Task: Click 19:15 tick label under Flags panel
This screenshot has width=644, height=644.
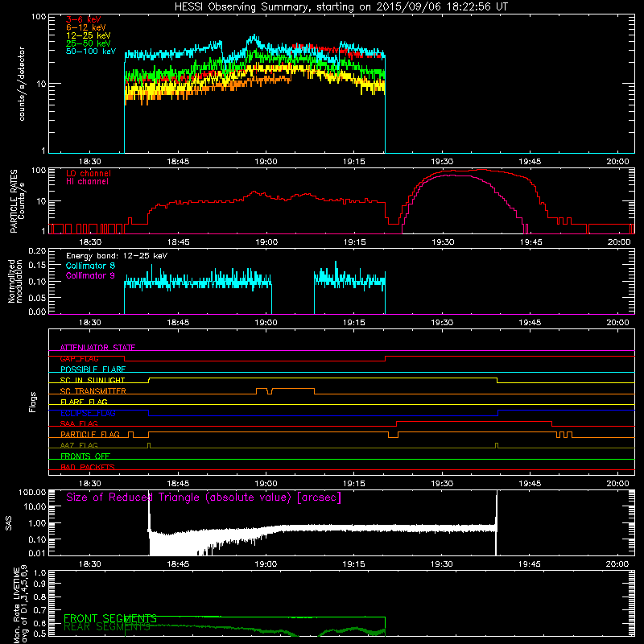Action: 353,484
